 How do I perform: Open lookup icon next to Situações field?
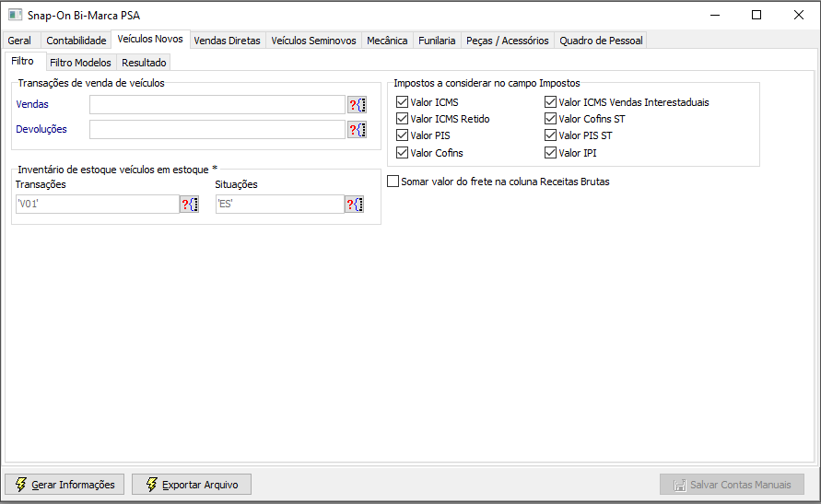pyautogui.click(x=355, y=205)
